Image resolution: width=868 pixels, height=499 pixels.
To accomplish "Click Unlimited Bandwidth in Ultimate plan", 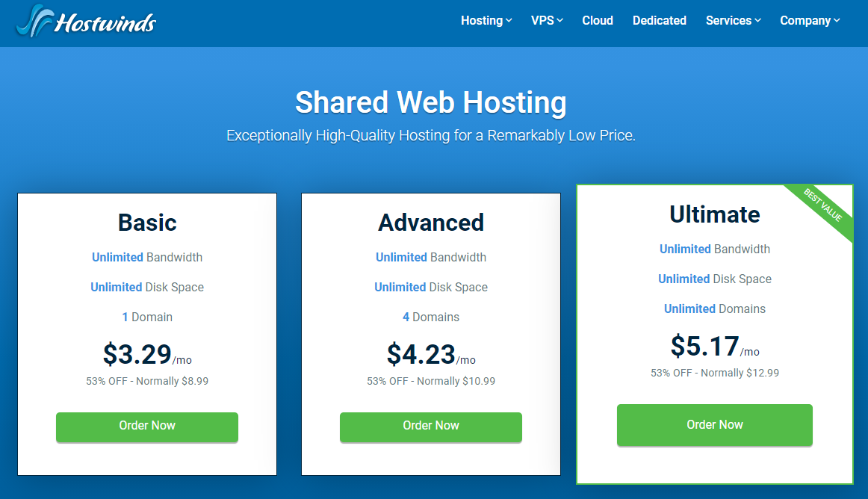I will pos(715,249).
